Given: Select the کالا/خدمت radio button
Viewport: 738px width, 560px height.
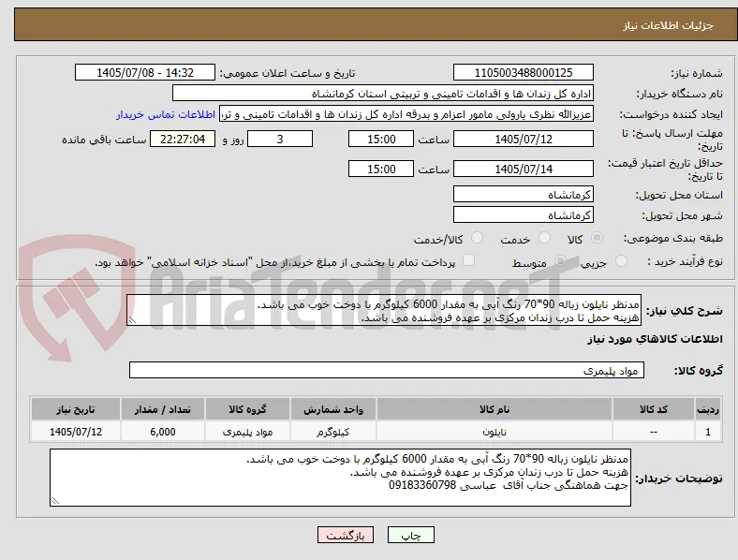Looking at the screenshot, I should tap(478, 238).
